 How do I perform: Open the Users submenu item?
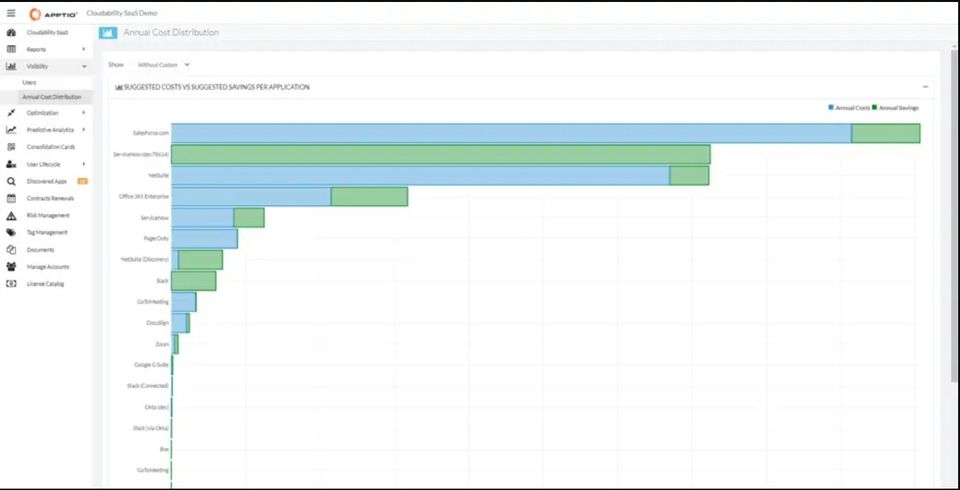(x=30, y=82)
